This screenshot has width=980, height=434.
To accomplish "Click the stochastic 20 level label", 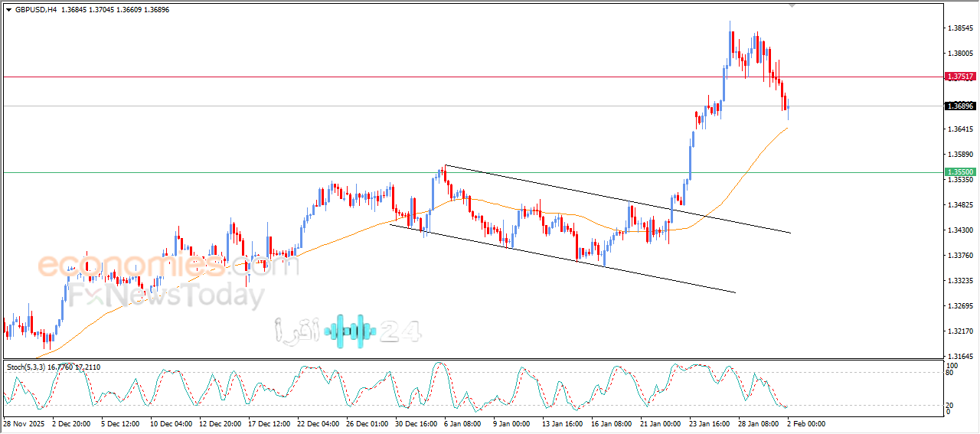I will pyautogui.click(x=952, y=403).
